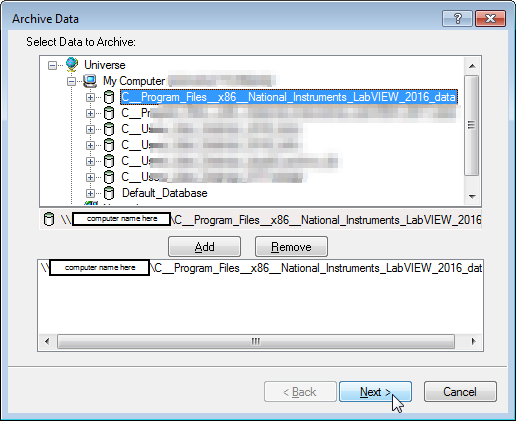Cancel the Archive Data dialog
The height and width of the screenshot is (421, 516).
(x=460, y=392)
